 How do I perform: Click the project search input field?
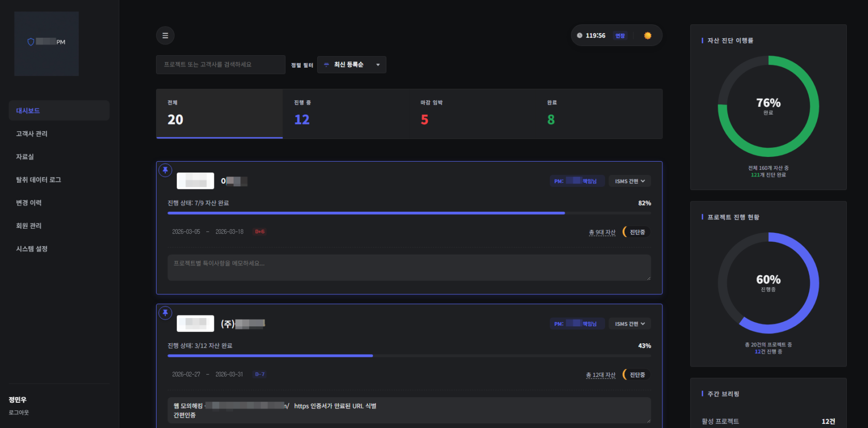pos(221,65)
